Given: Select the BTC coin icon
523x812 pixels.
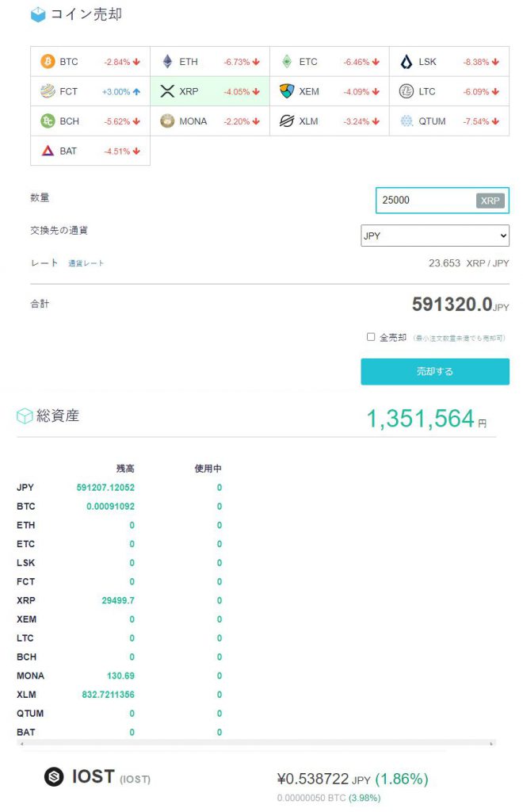Looking at the screenshot, I should [x=48, y=61].
